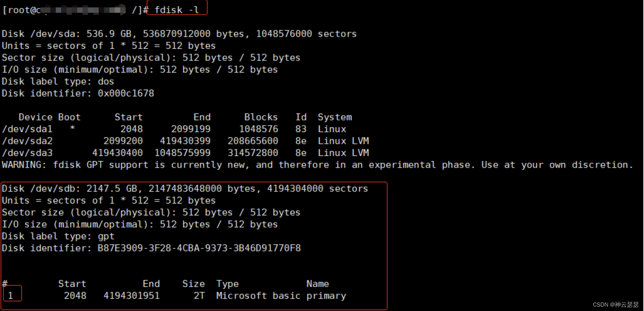Screen dimensions: 644x311
Task: Select the /dev/sda3 partition row
Action: [27, 153]
